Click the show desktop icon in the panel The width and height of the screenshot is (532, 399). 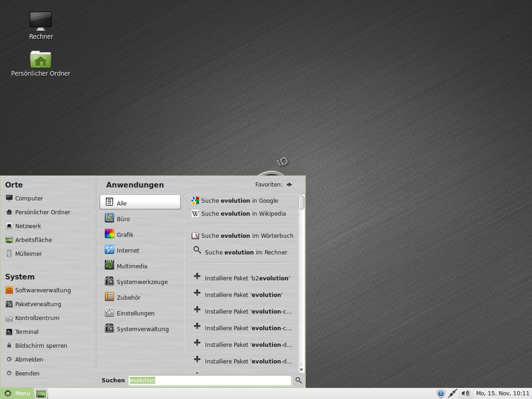[x=41, y=393]
